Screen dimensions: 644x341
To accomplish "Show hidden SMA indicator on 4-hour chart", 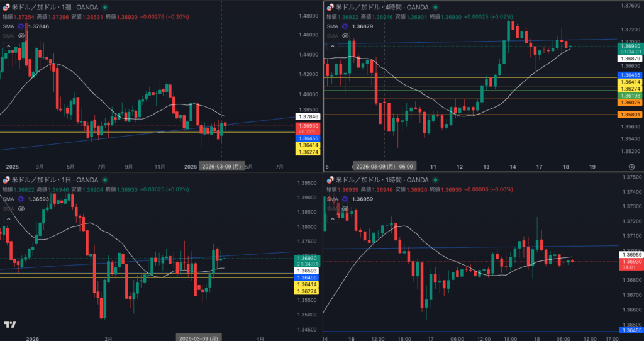I will click(x=345, y=36).
